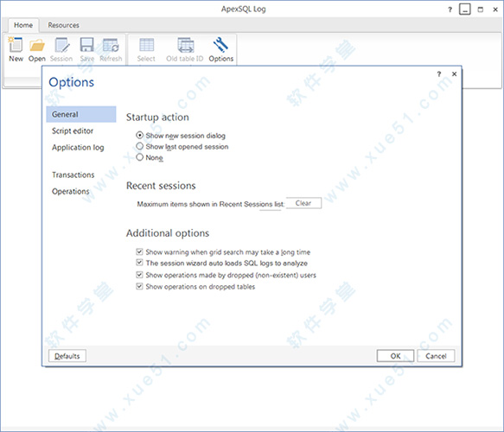Viewport: 504px width, 432px height.
Task: Click the main window help question mark
Action: tap(450, 10)
